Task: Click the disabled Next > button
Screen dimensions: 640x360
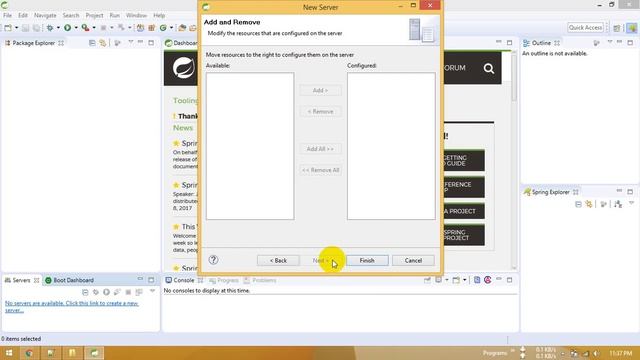Action: tap(320, 260)
